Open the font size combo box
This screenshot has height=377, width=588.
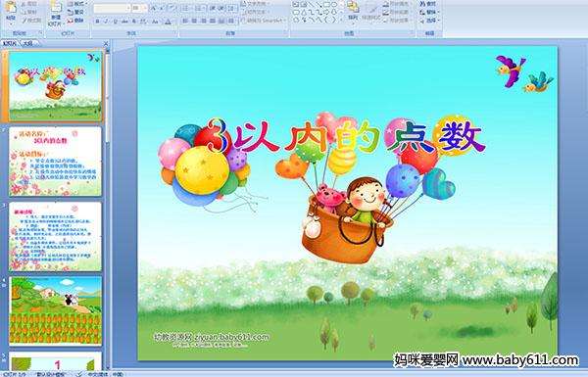coord(139,8)
